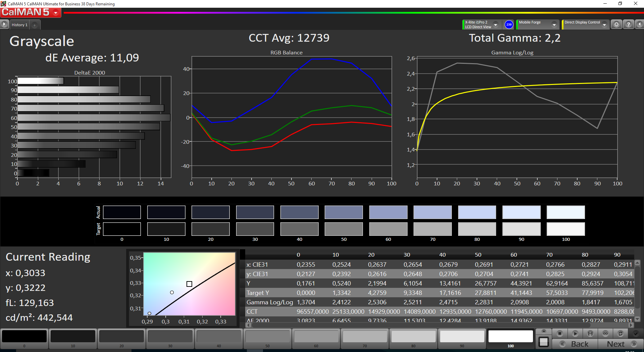Click the Target swatch at level 30

[255, 229]
